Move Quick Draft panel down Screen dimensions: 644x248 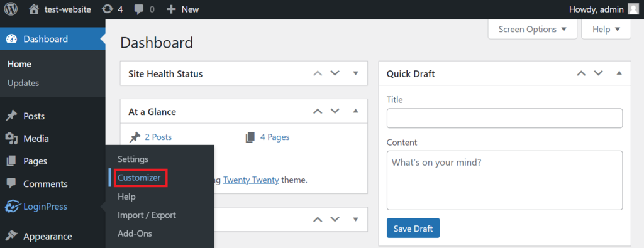pos(599,73)
